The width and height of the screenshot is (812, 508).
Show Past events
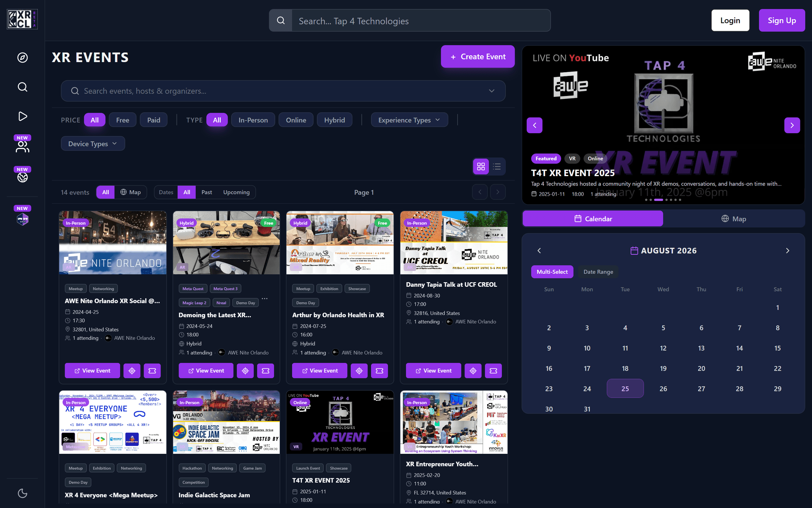pos(207,192)
